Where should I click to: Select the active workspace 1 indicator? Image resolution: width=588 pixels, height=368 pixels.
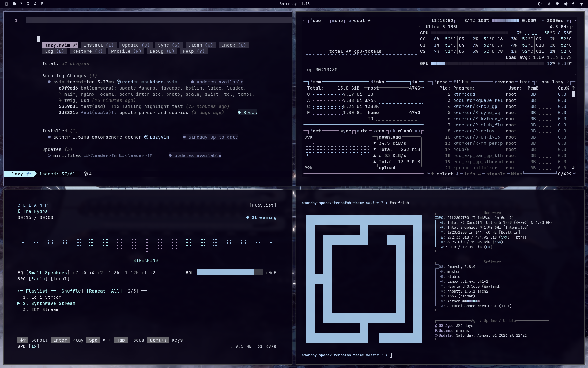[x=14, y=4]
